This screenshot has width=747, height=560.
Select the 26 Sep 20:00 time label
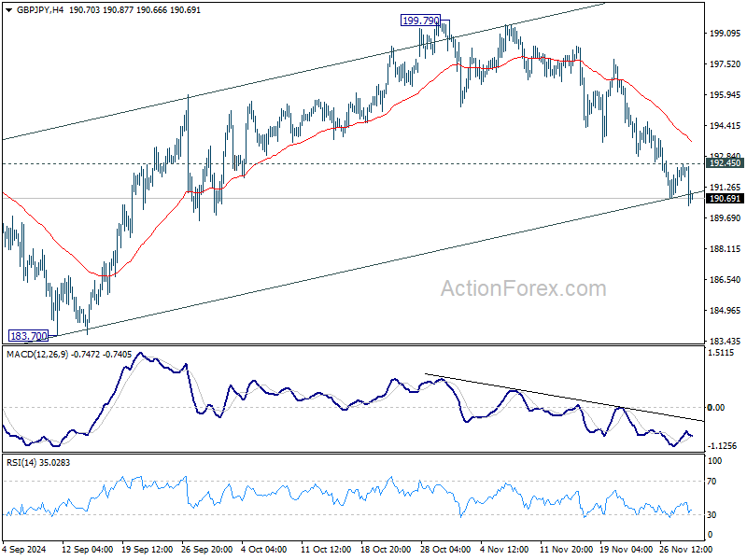[206, 550]
